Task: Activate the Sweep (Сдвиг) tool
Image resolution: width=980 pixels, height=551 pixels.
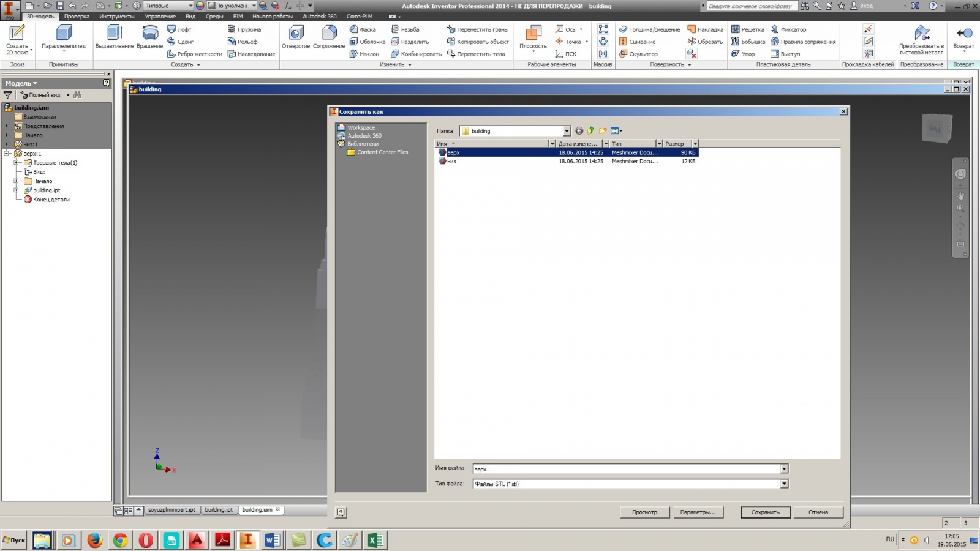Action: [x=180, y=42]
